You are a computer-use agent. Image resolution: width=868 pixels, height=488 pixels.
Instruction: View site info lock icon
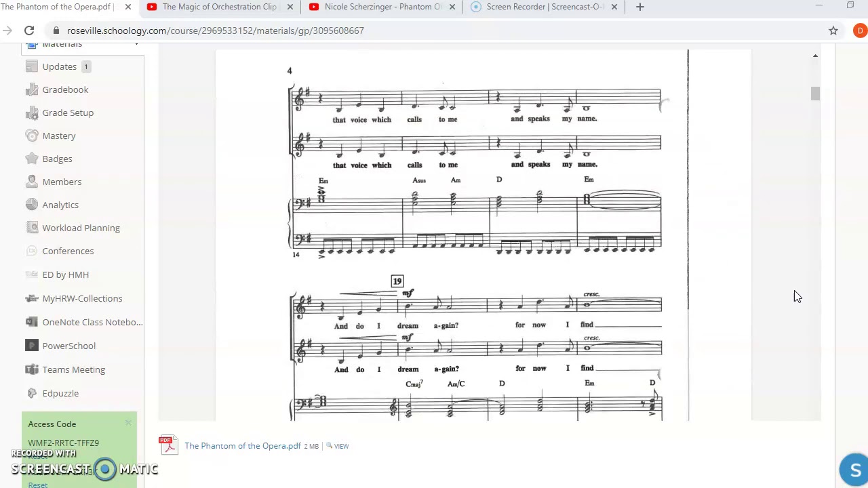tap(56, 30)
